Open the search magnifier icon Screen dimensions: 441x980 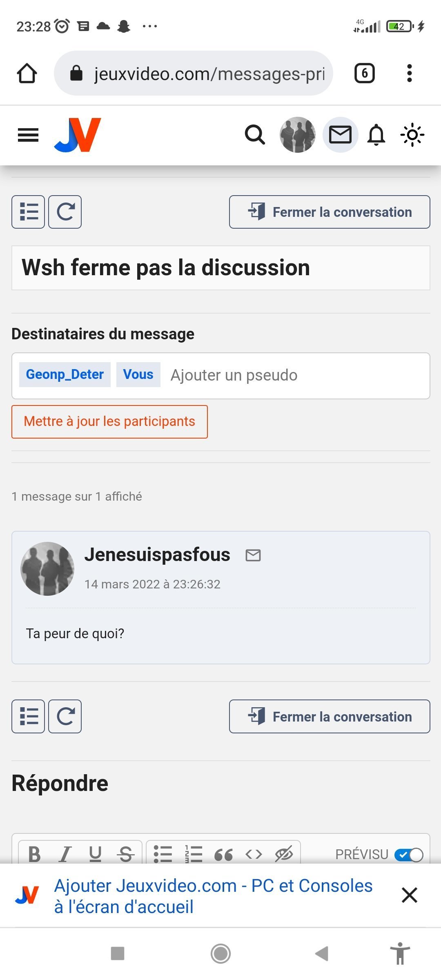pos(255,135)
